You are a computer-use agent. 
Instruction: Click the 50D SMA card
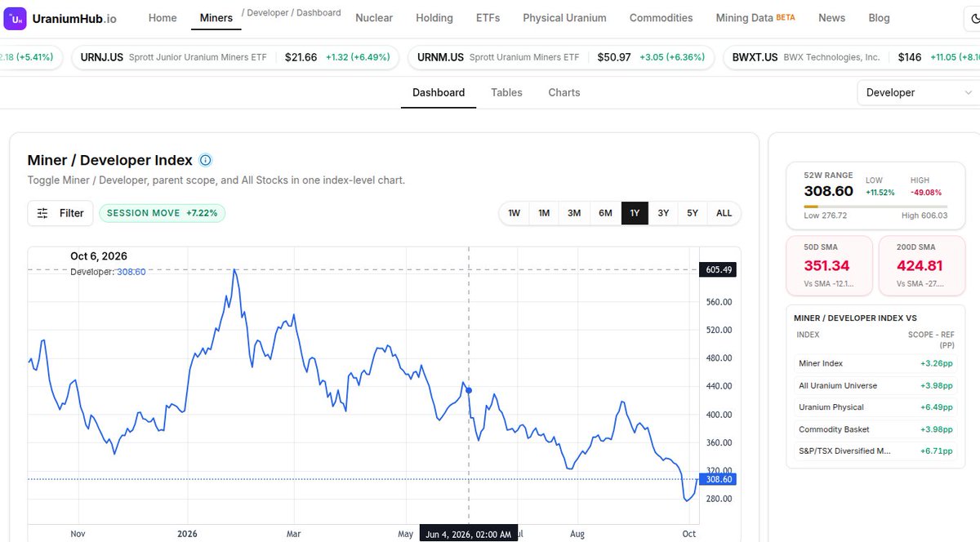pos(829,266)
